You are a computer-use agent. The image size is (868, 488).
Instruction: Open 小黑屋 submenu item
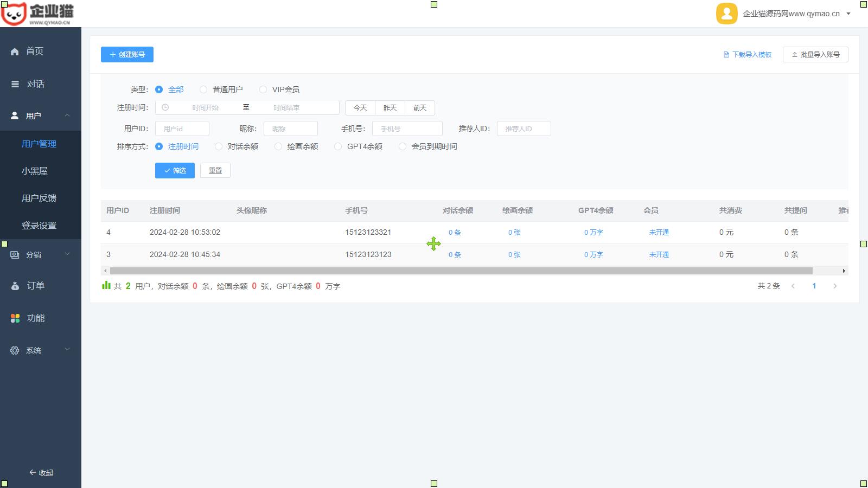click(35, 171)
